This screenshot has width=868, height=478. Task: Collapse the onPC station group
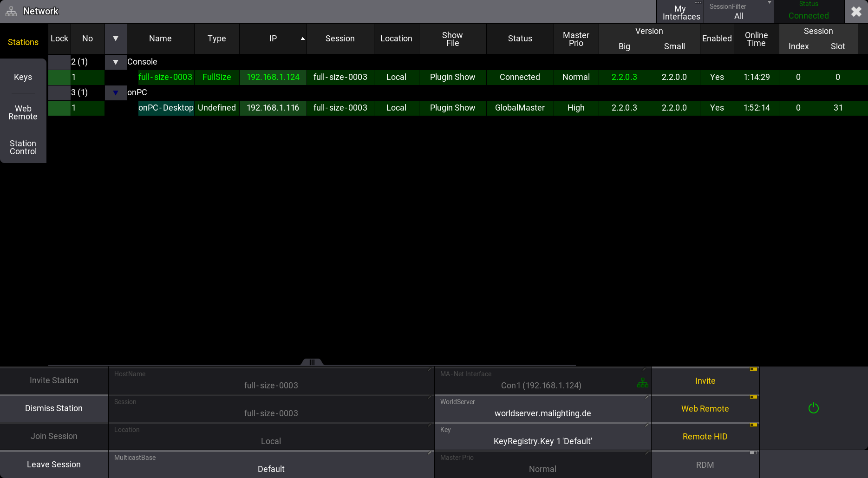tap(116, 92)
